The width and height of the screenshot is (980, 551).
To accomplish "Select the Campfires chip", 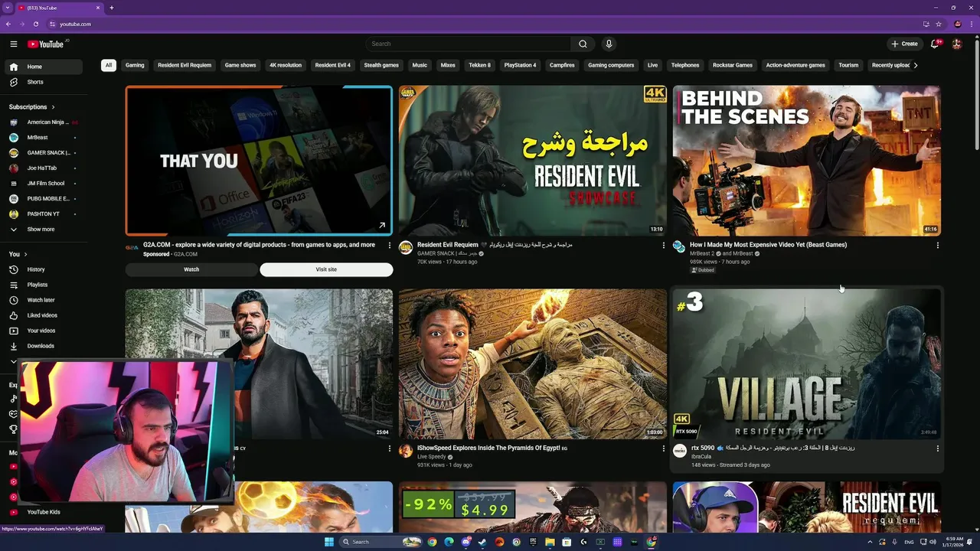I will (562, 65).
